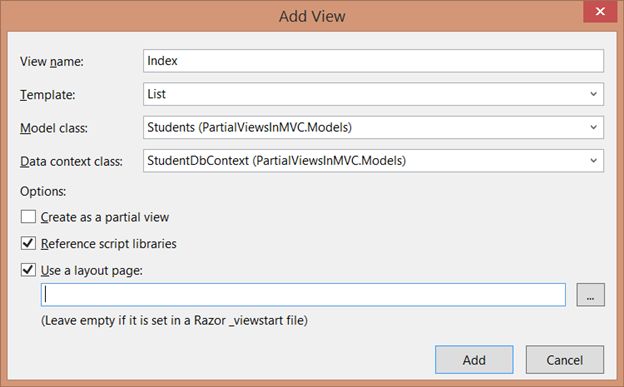624x387 pixels.
Task: Expand the Template dropdown arrow
Action: (593, 94)
